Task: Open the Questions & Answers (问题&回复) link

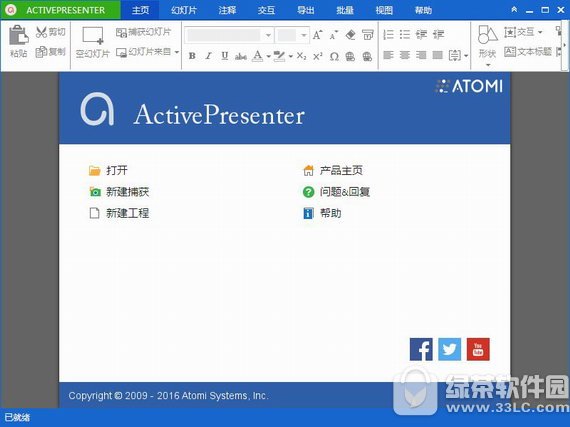Action: pyautogui.click(x=336, y=192)
